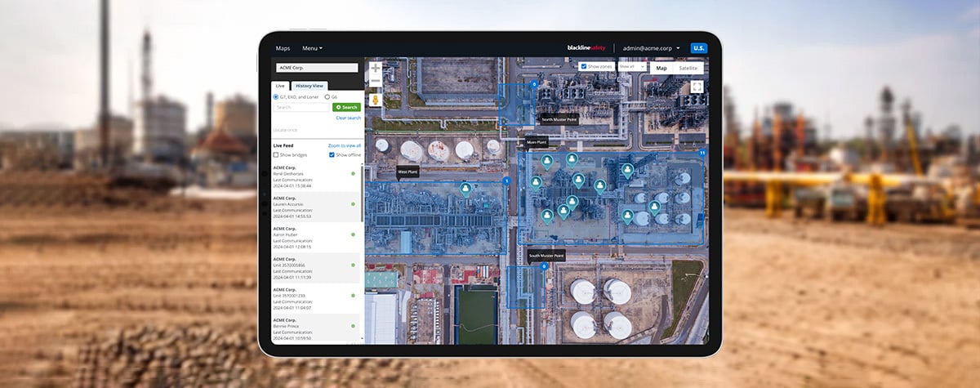Open the Lauren Accursio feed entry

(316, 207)
